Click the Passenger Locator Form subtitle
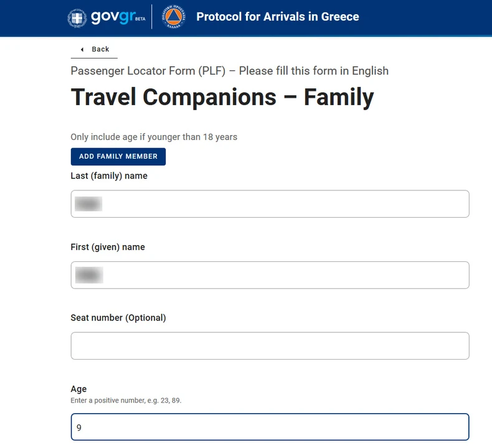 [229, 71]
